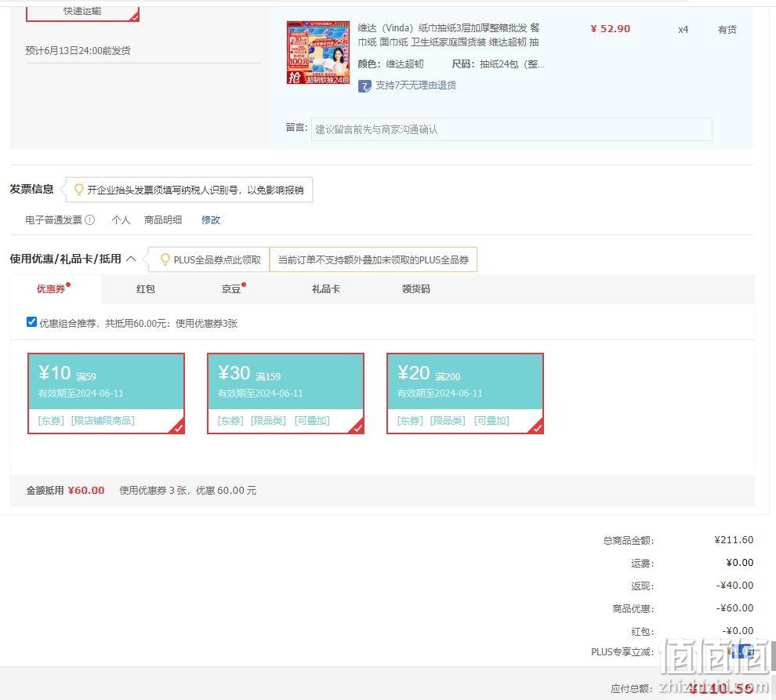Image resolution: width=776 pixels, height=700 pixels.
Task: Click the 颜色 维达超韧 spec text
Action: tap(390, 63)
